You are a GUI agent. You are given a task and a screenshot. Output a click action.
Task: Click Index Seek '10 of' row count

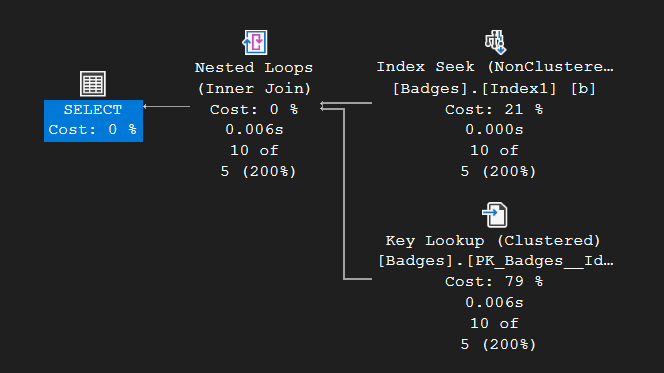point(494,150)
